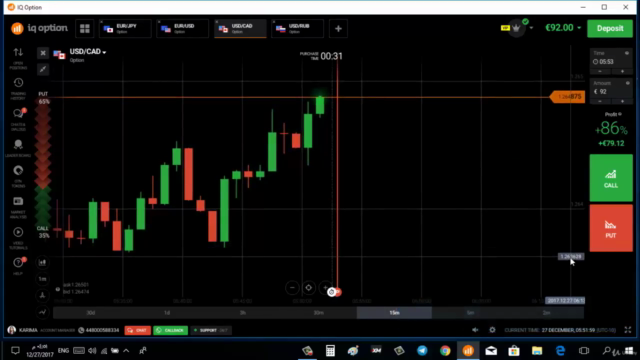Click the green Deposit button
The height and width of the screenshot is (360, 640).
tap(610, 28)
